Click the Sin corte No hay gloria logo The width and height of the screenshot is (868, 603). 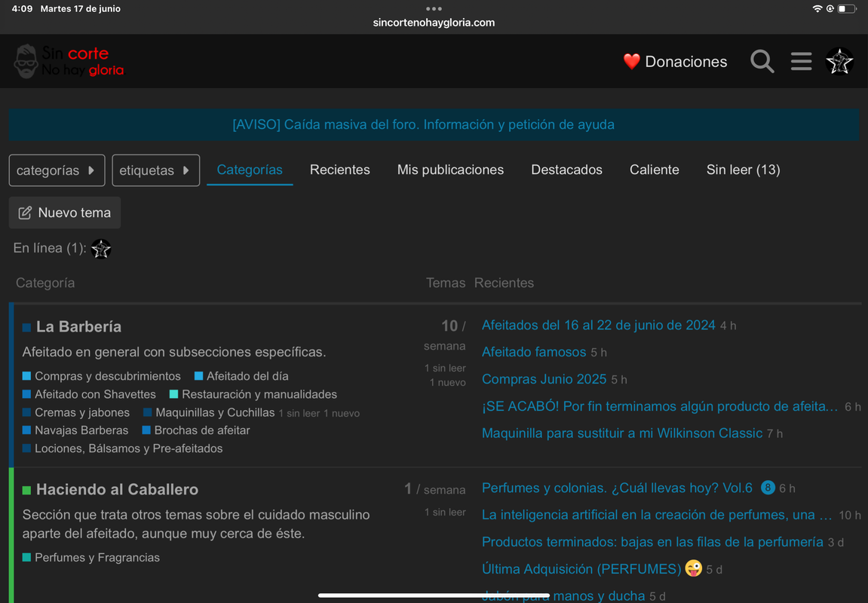point(69,61)
